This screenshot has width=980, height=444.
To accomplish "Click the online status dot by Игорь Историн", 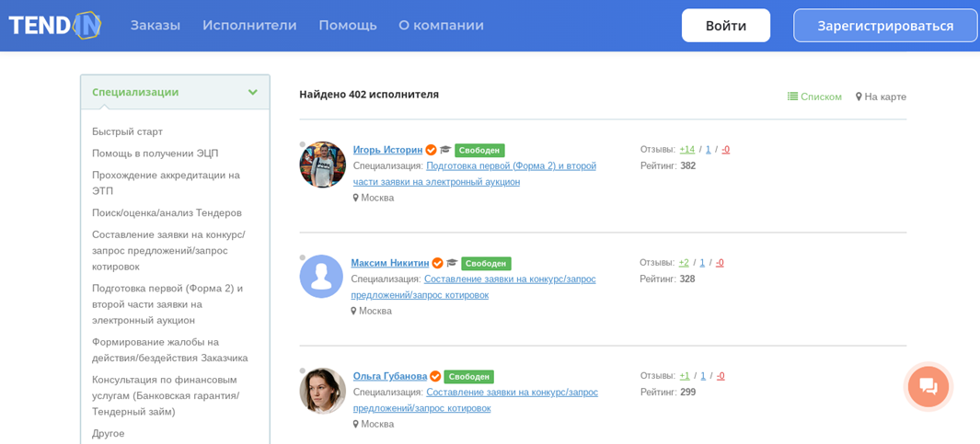I will [x=303, y=144].
